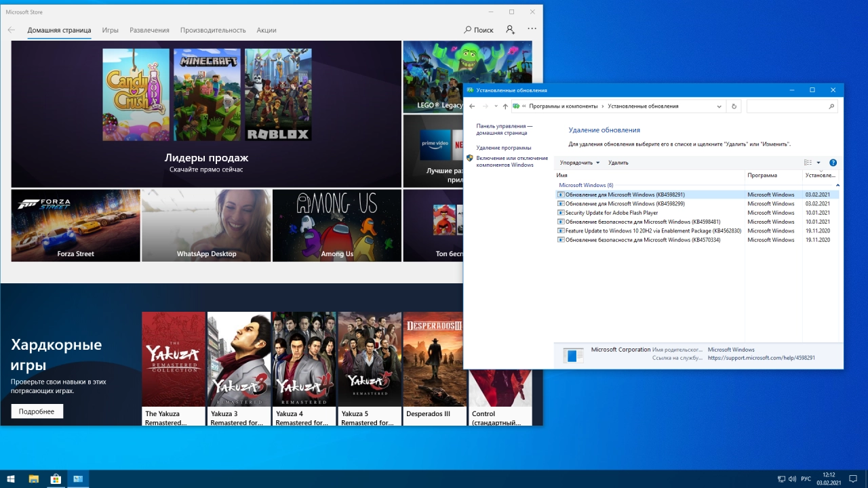Screen dimensions: 868x488
Task: Open the Minecraft thumbnail
Action: 207,94
